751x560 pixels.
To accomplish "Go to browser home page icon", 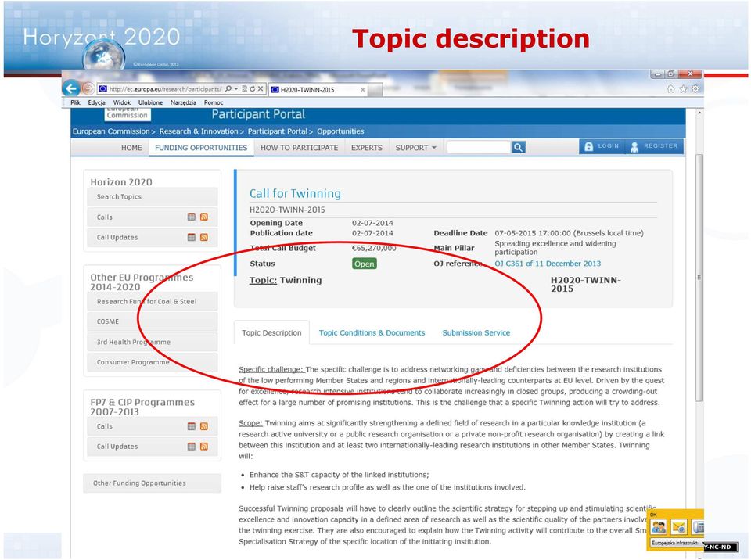I will (670, 88).
